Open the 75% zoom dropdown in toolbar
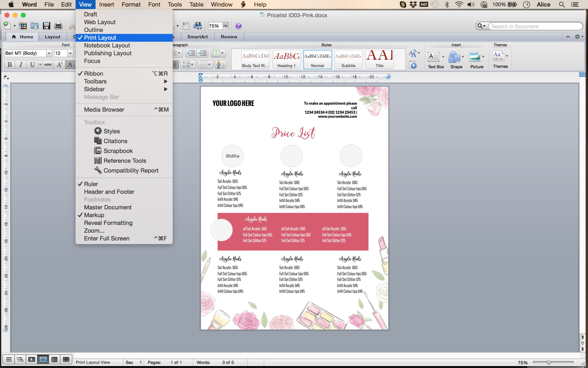Viewport: 588px width, 368px height. pos(226,26)
